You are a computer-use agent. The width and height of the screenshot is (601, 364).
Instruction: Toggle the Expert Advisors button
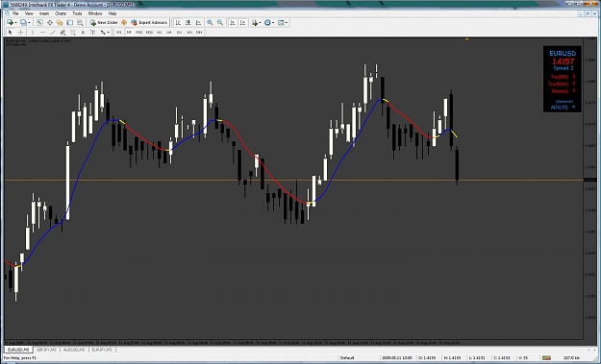coord(149,23)
